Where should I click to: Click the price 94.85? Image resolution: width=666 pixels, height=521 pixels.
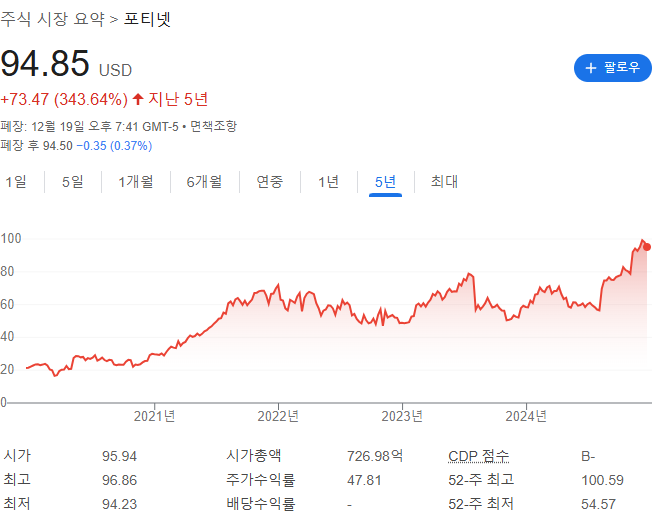[x=45, y=63]
